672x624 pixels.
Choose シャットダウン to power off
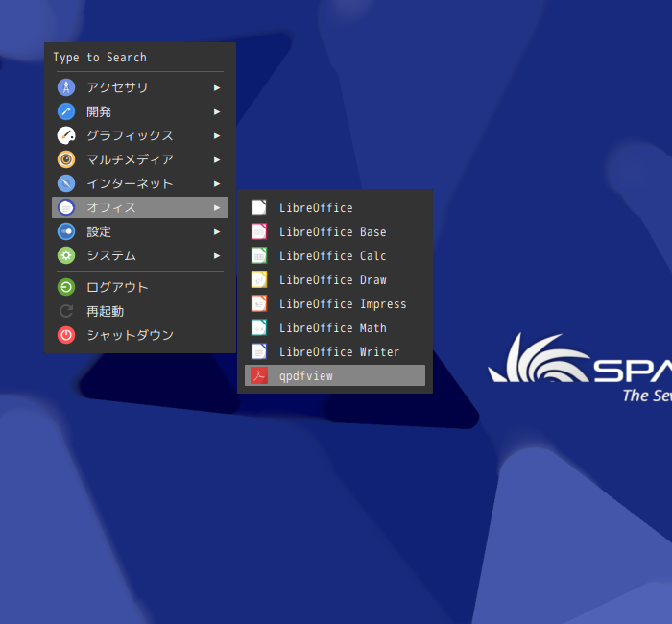pos(140,335)
